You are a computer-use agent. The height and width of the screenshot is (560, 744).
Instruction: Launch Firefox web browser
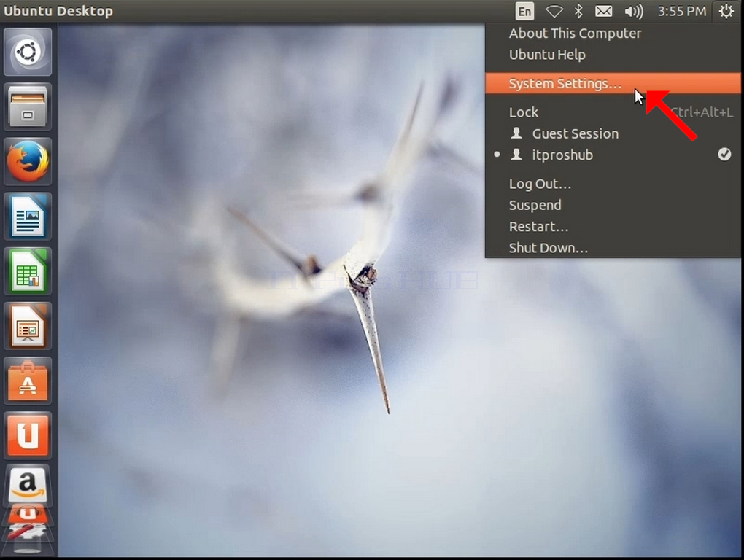click(28, 161)
